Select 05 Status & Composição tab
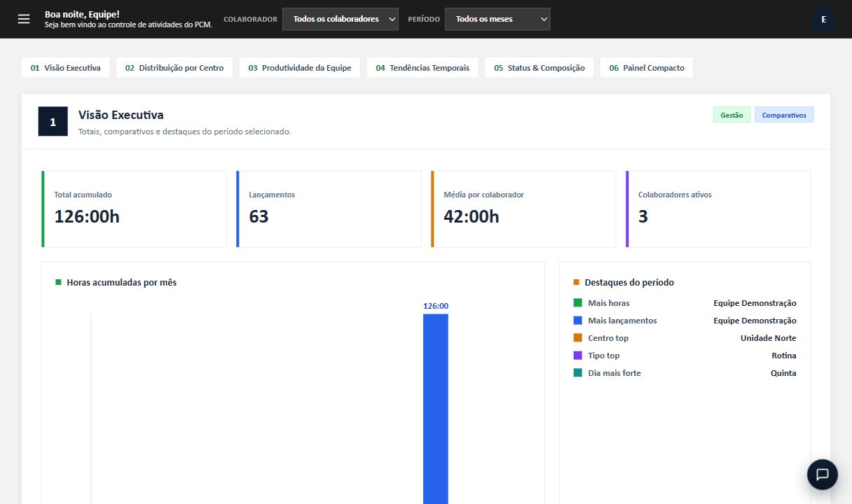Viewport: 852px width, 504px height. coord(540,68)
